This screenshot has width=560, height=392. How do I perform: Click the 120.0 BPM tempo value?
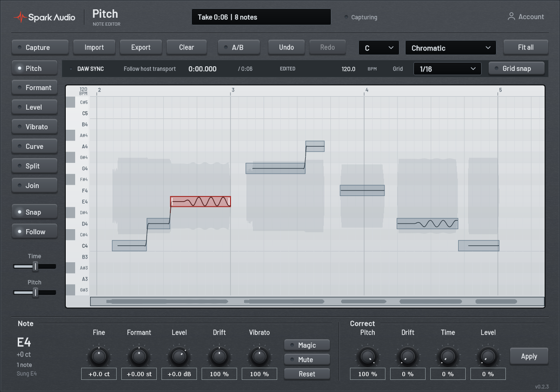348,69
